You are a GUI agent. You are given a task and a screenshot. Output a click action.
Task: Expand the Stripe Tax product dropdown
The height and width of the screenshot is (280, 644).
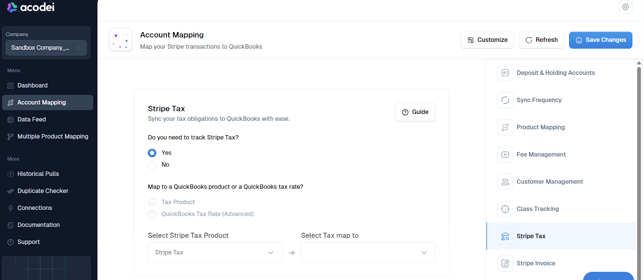tap(215, 253)
